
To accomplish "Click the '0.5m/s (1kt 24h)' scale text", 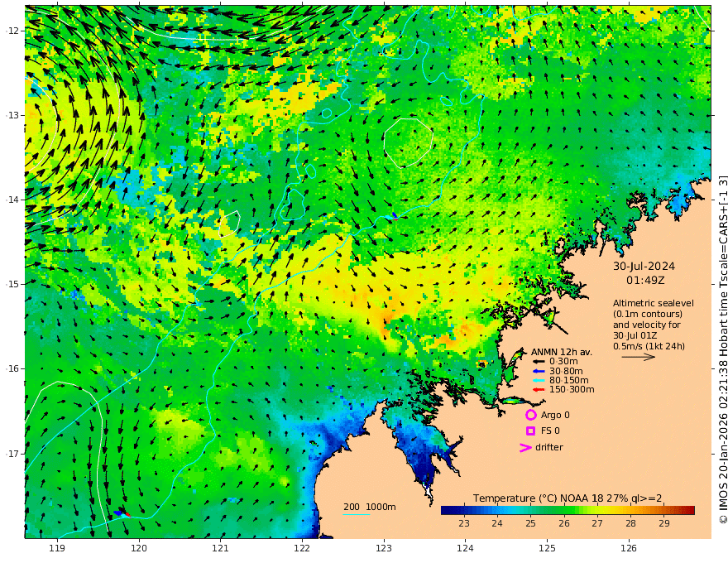I will [x=649, y=346].
